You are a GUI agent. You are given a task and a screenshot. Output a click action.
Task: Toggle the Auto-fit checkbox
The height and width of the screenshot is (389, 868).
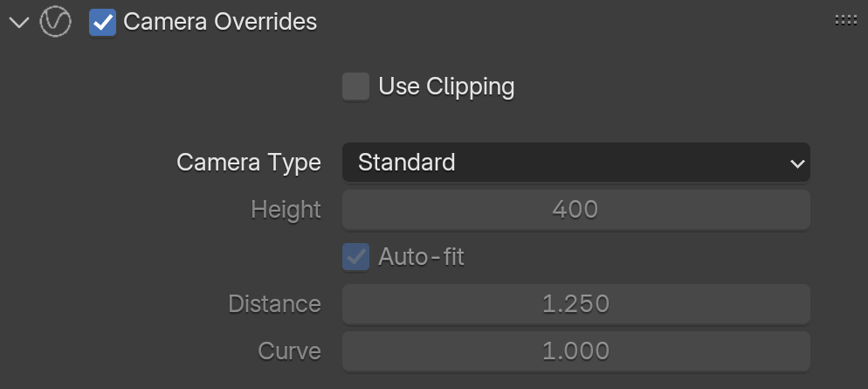[355, 257]
